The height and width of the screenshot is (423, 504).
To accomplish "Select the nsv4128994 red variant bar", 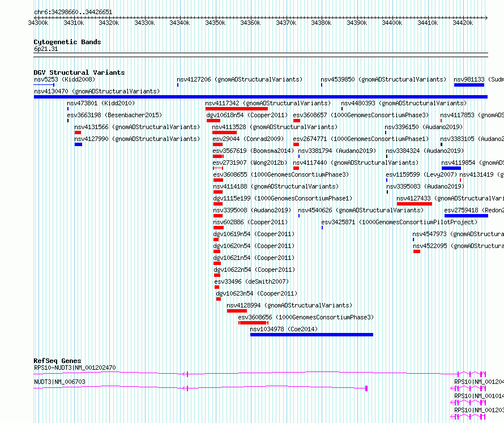I will [x=237, y=311].
